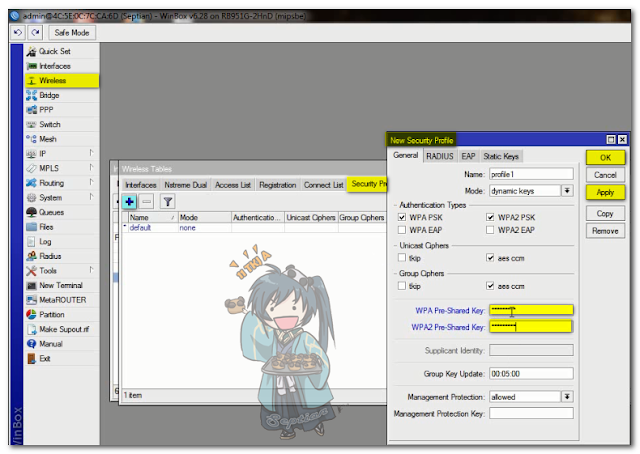This screenshot has width=640, height=454.
Task: Open Files in sidebar
Action: tap(62, 227)
